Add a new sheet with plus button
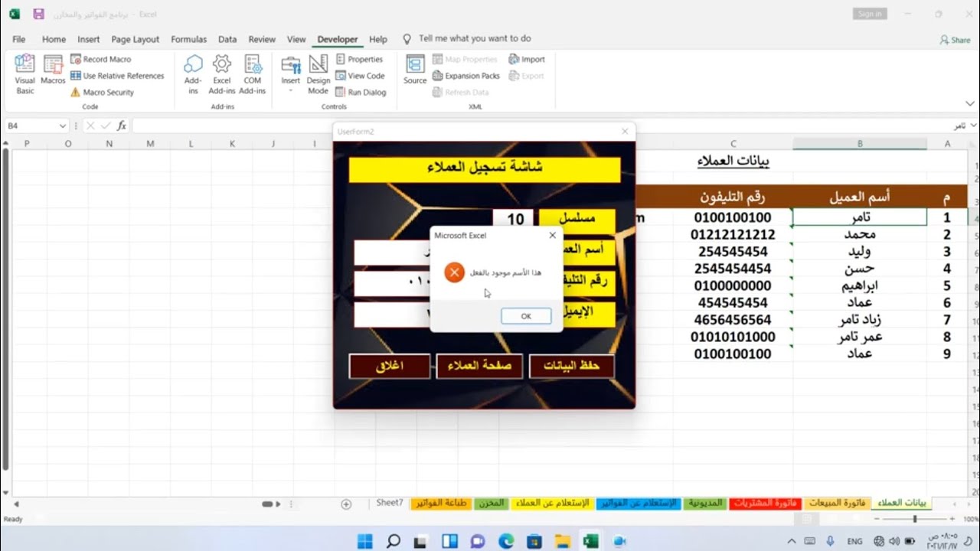Viewport: 980px width, 551px height. [x=346, y=504]
